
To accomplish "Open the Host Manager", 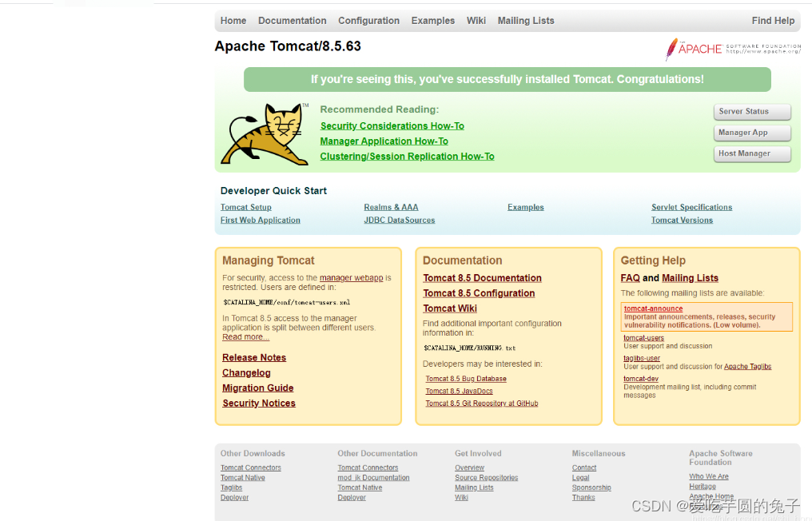I will pyautogui.click(x=751, y=153).
